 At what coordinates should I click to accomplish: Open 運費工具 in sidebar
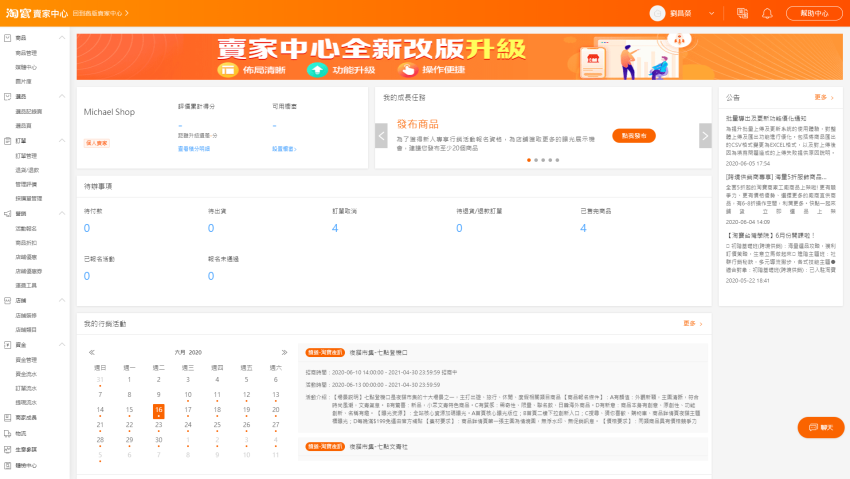pyautogui.click(x=26, y=286)
